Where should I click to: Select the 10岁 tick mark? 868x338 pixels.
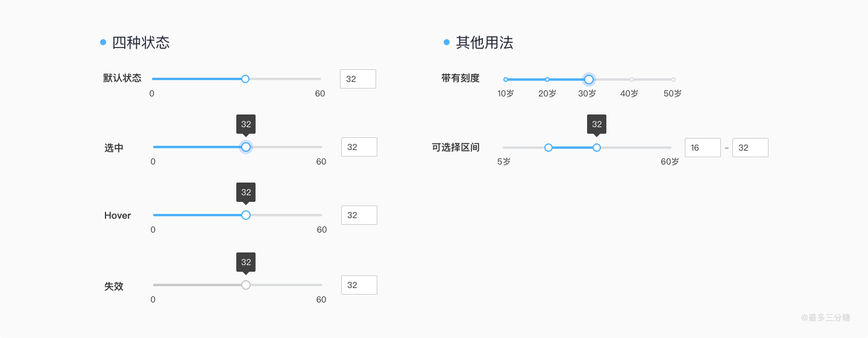506,80
